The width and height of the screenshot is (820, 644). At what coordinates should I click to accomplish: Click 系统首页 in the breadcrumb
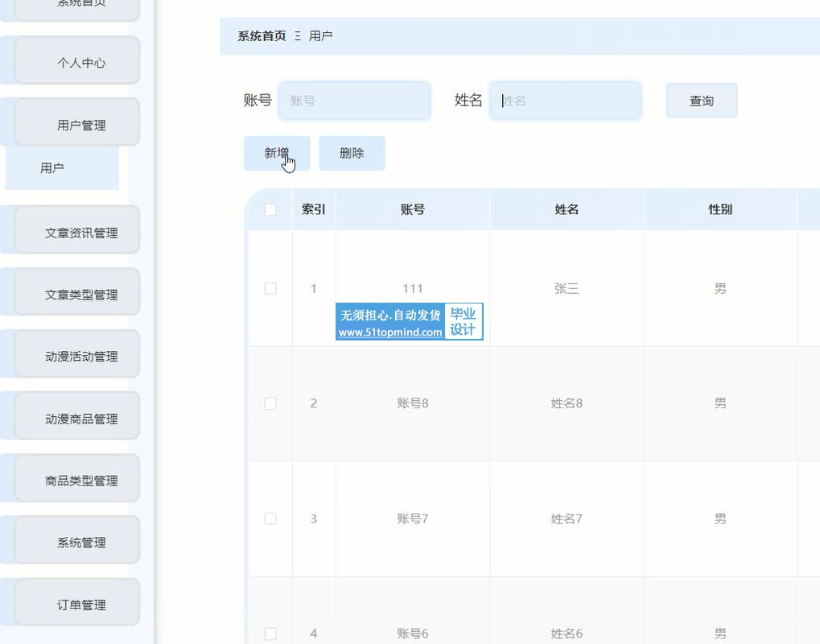tap(262, 36)
